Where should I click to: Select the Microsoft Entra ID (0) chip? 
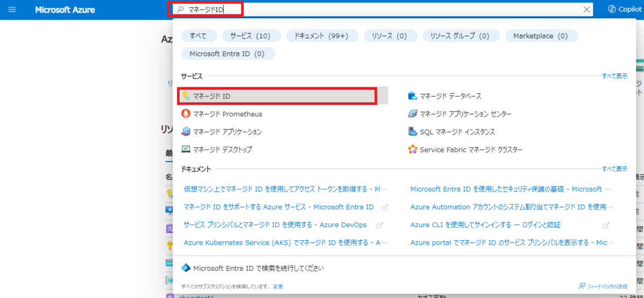(x=228, y=54)
